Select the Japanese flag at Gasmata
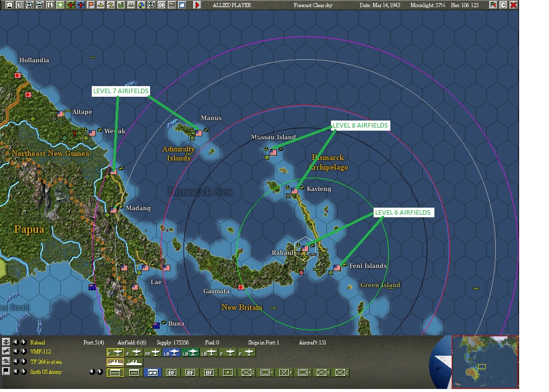549x392 pixels. click(241, 287)
